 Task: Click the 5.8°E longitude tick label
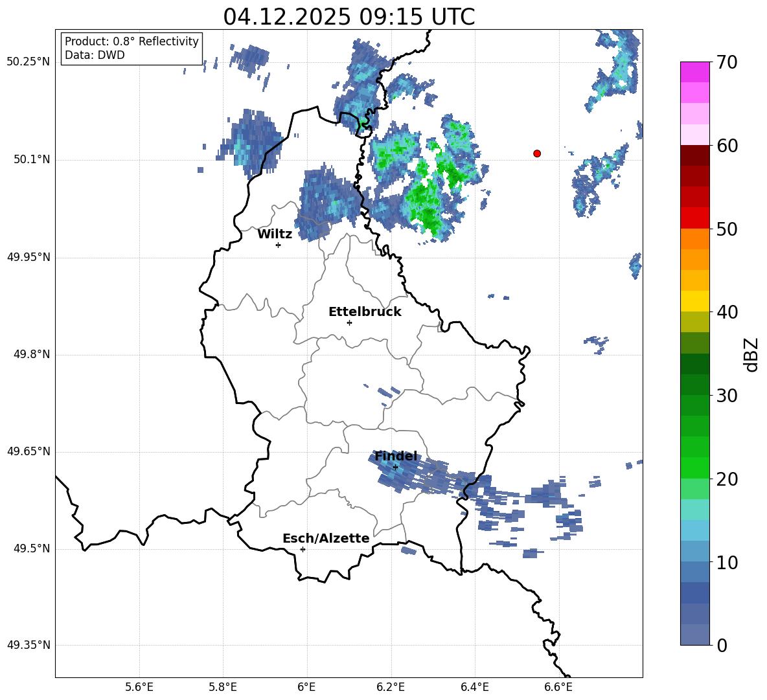223,687
